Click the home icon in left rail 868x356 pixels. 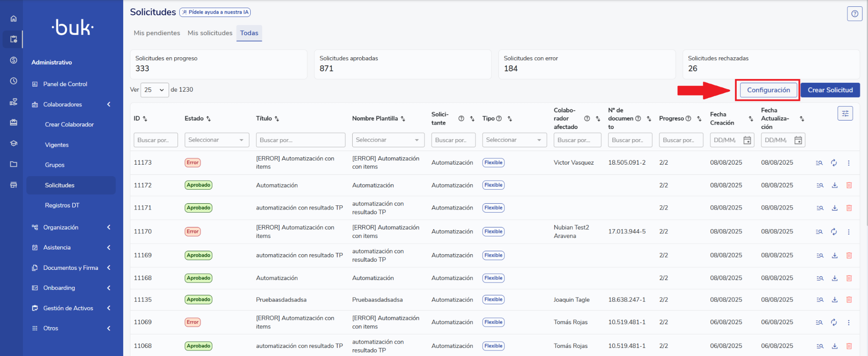coord(14,19)
